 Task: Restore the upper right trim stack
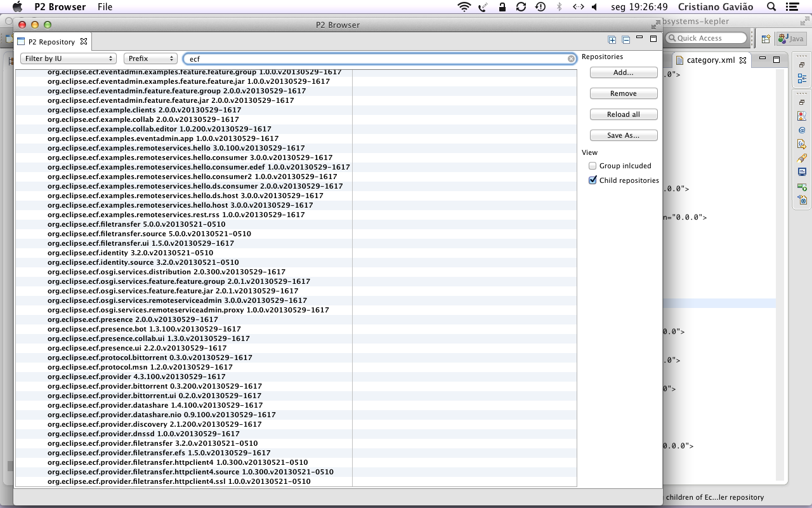point(802,65)
